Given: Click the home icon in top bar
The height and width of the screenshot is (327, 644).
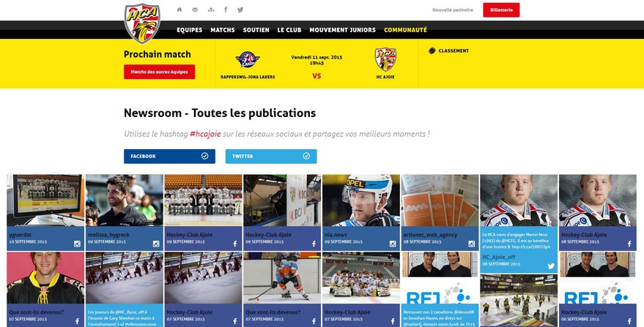Looking at the screenshot, I should pos(179,10).
